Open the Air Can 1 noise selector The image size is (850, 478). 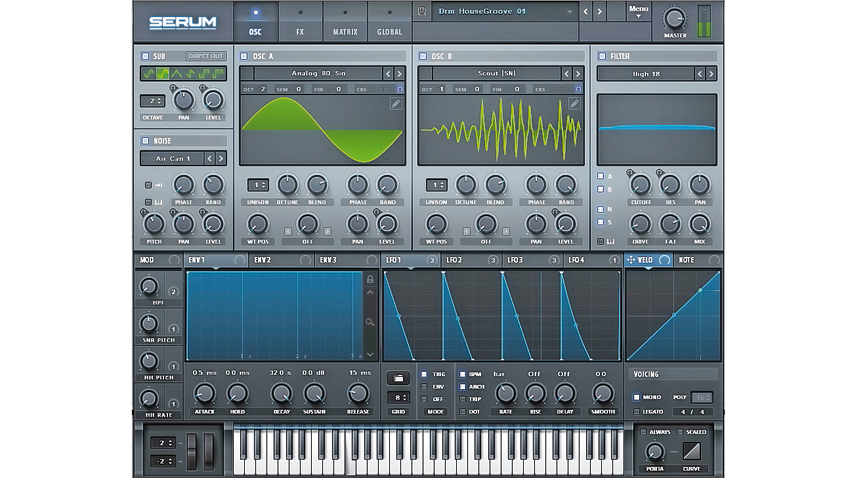172,158
